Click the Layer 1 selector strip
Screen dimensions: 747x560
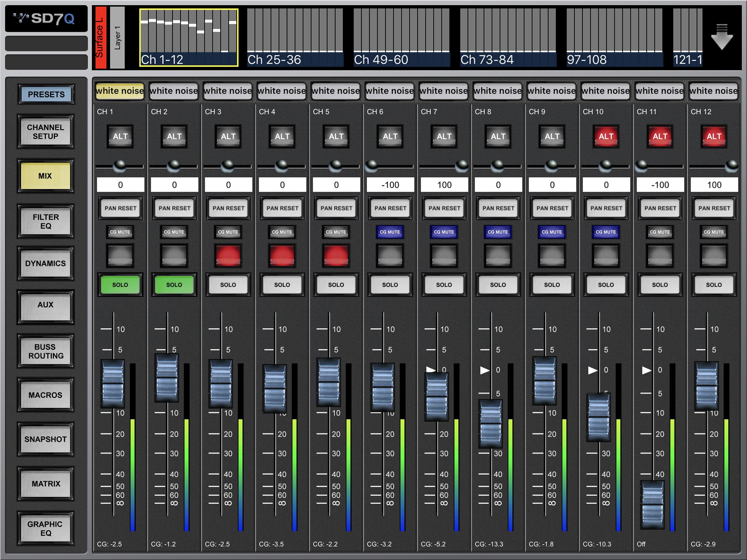click(117, 37)
